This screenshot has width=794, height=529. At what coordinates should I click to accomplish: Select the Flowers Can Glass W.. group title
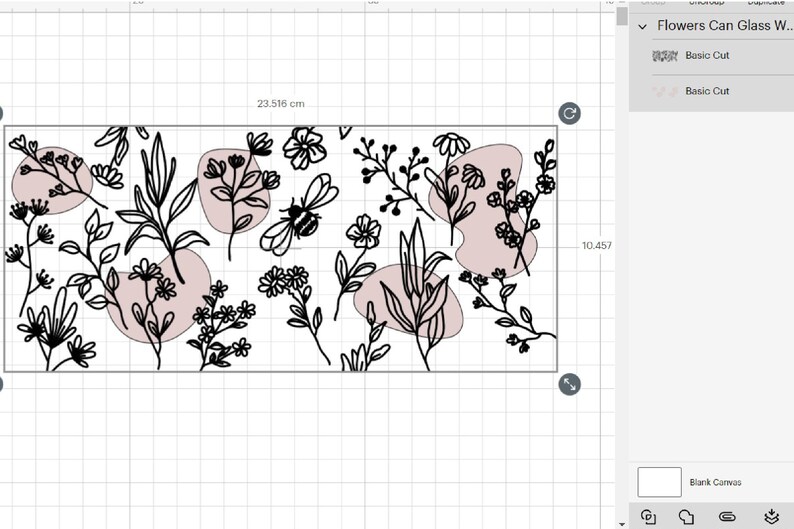pos(725,25)
